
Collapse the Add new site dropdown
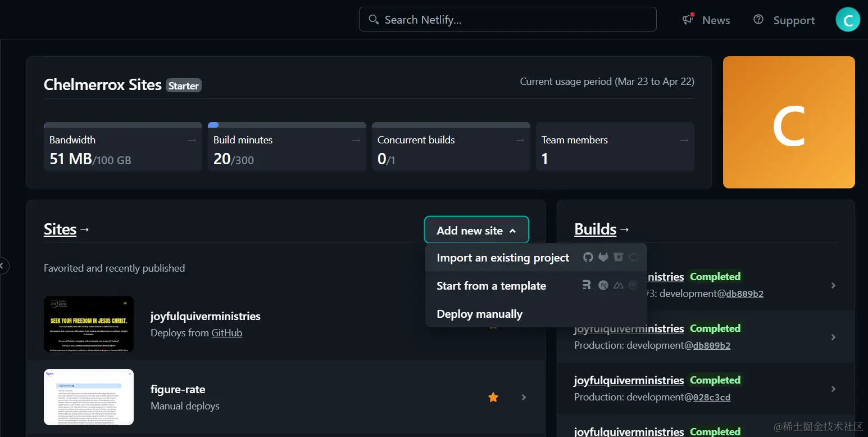pyautogui.click(x=476, y=230)
